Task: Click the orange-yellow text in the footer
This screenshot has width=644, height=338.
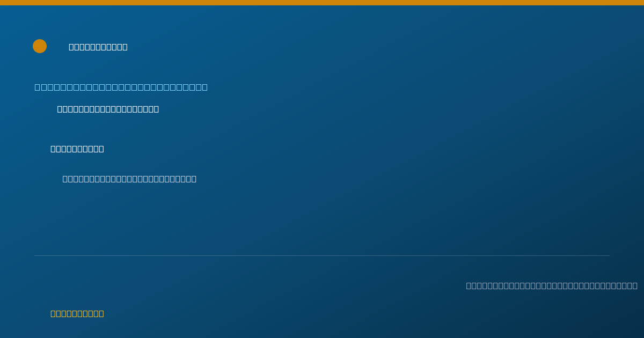Action: pos(77,313)
